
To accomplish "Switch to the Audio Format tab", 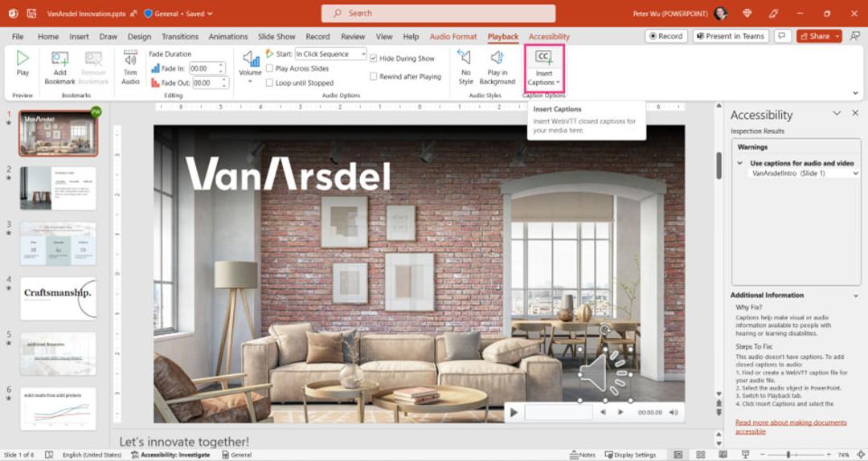I will [452, 36].
